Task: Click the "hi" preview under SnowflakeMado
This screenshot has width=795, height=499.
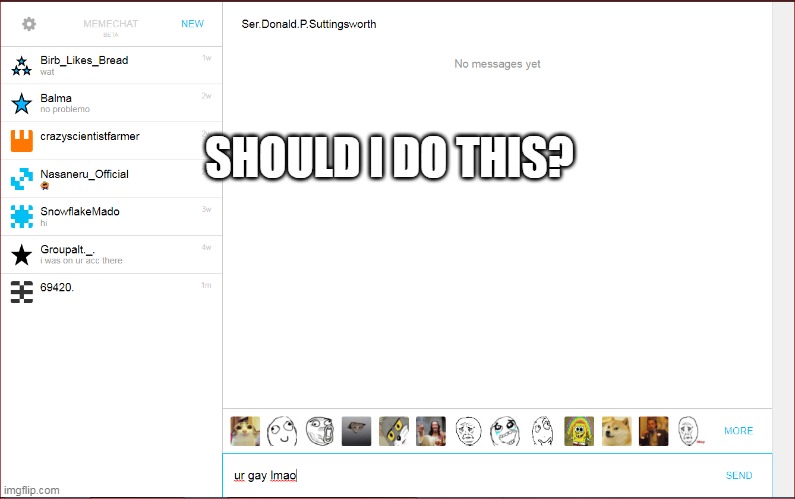Action: coord(44,223)
